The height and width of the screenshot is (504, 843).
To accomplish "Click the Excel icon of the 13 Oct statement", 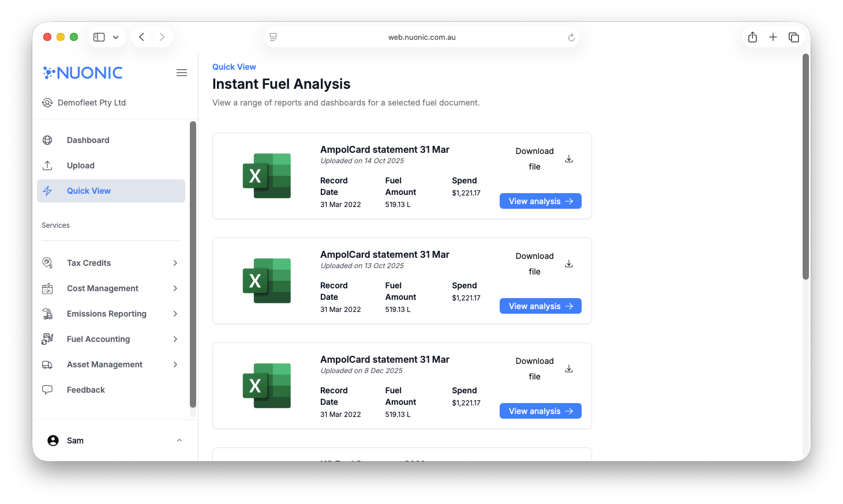I will point(267,281).
